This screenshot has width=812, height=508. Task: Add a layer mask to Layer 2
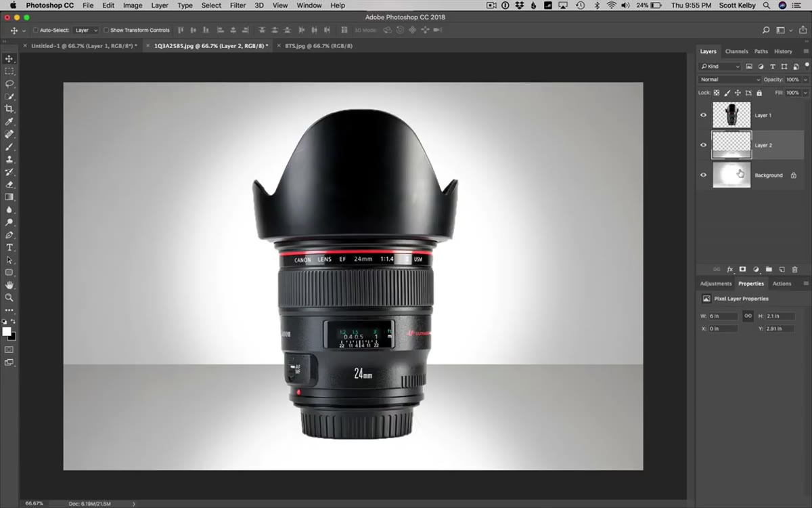742,270
